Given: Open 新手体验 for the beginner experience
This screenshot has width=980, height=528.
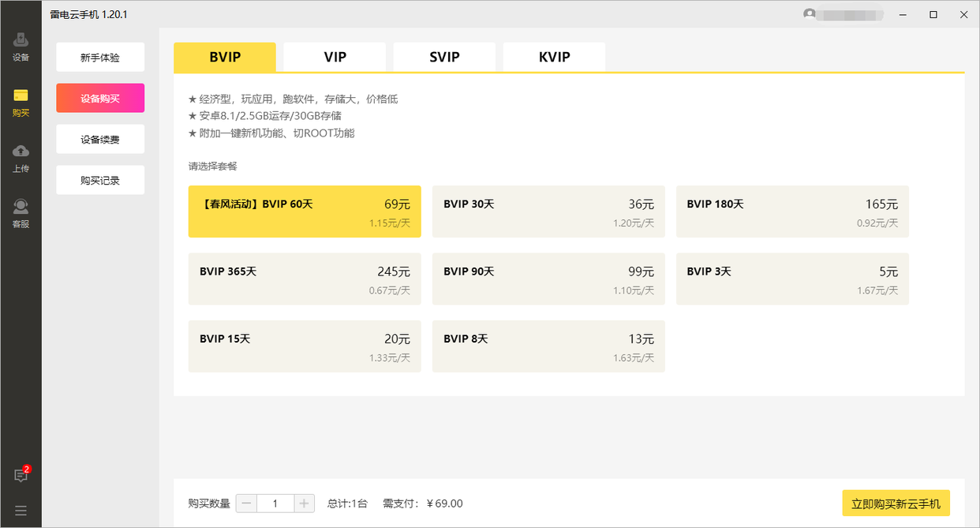Looking at the screenshot, I should click(x=99, y=57).
